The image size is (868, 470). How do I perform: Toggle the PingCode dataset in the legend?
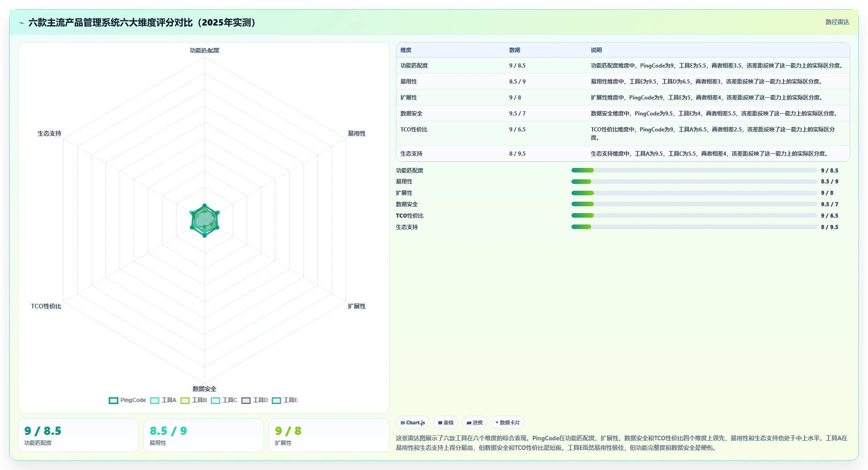(x=127, y=400)
